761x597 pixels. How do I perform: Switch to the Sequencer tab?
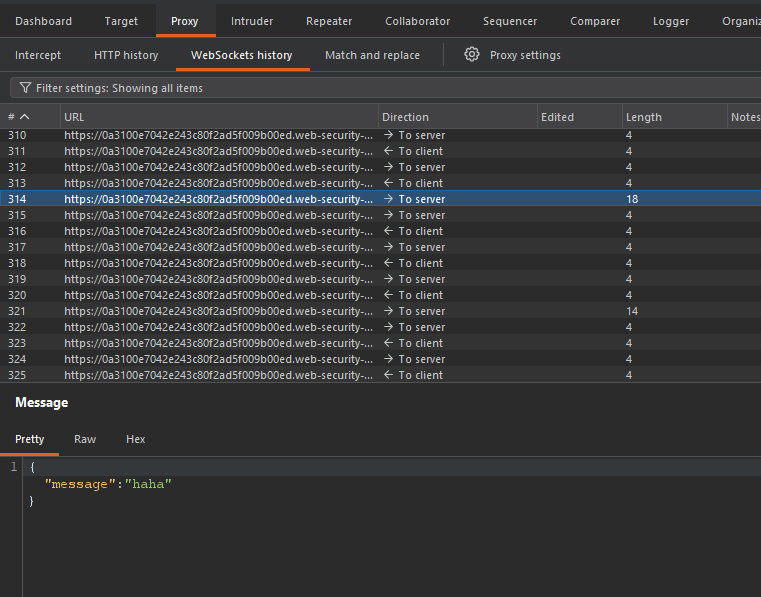[x=510, y=21]
